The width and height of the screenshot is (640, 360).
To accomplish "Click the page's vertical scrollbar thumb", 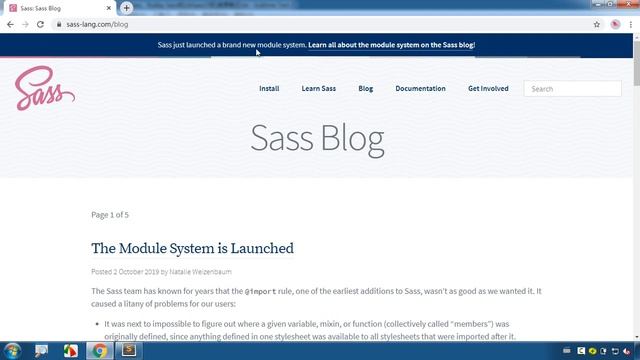I will coord(636,63).
